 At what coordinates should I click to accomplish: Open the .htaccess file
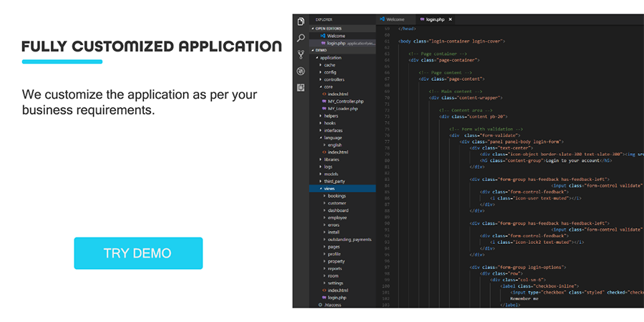[x=331, y=305]
